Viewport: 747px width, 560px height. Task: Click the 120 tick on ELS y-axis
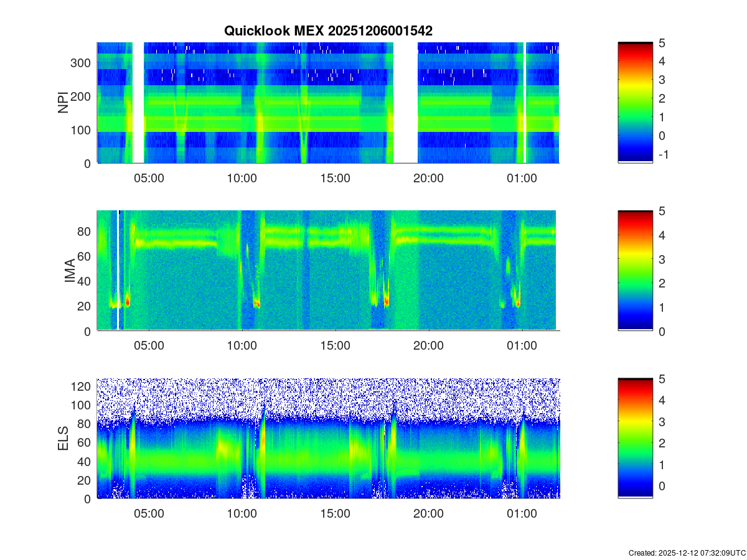point(82,386)
